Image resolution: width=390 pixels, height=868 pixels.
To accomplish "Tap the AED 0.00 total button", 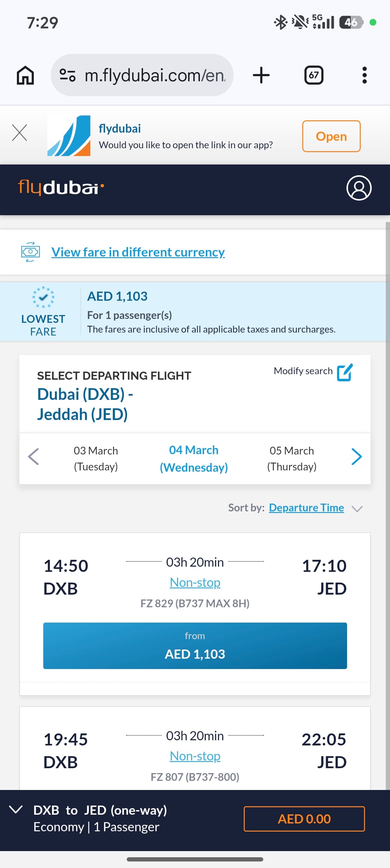I will point(304,819).
